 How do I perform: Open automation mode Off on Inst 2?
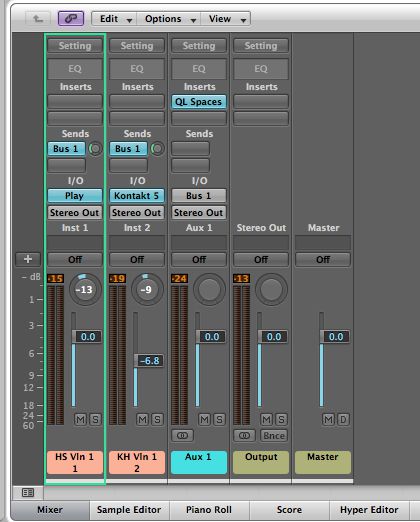click(x=137, y=259)
